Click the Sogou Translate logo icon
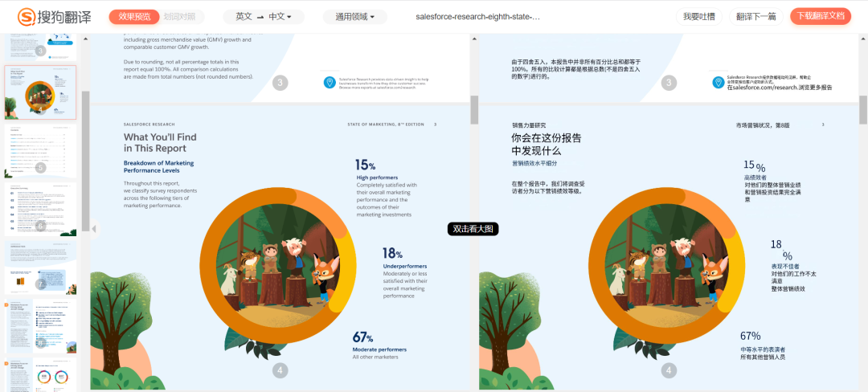This screenshot has height=392, width=868. coord(26,17)
